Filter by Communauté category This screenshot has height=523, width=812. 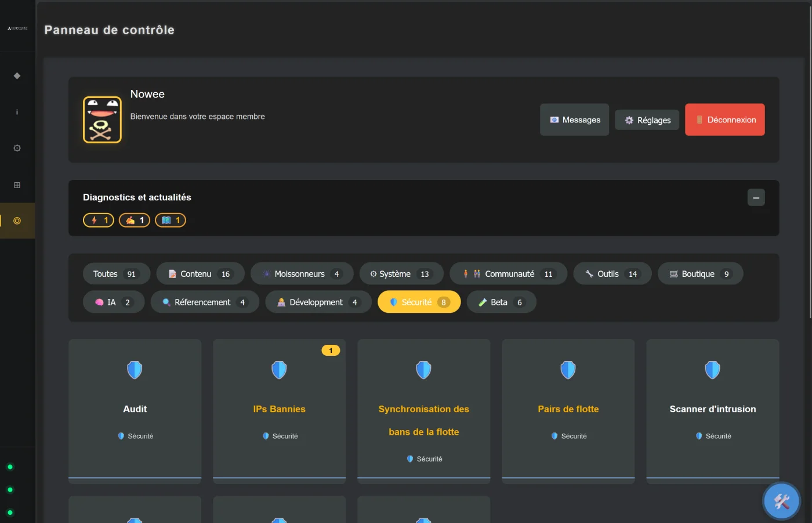[x=508, y=274]
